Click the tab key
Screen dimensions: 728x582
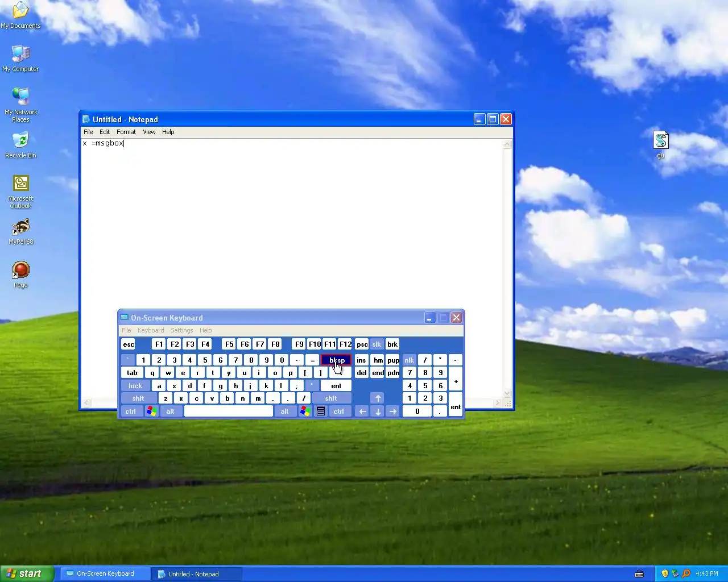tap(132, 373)
